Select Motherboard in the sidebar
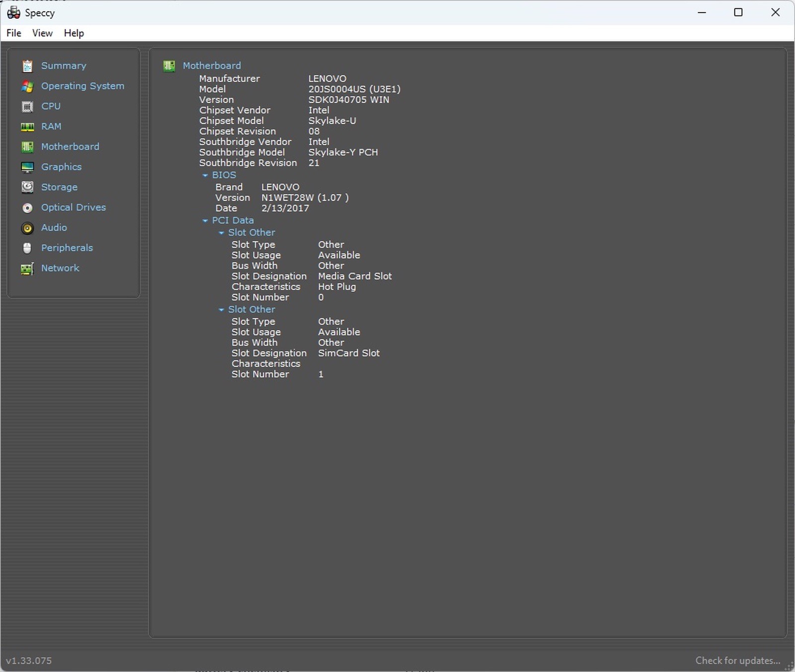 (x=70, y=147)
